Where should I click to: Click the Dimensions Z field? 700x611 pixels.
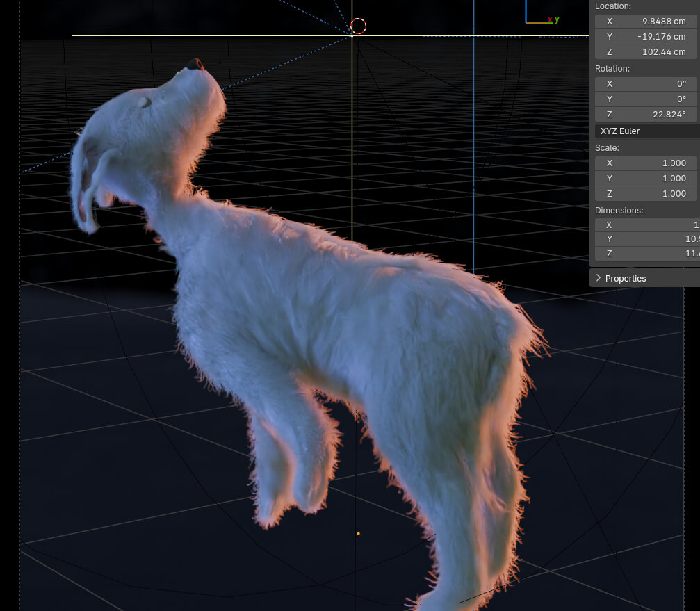coord(647,254)
